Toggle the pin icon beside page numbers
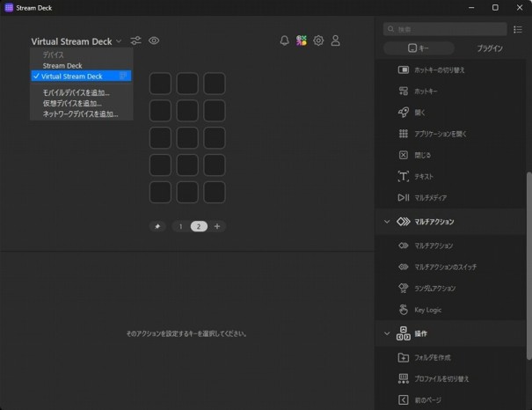532x410 pixels. [158, 226]
